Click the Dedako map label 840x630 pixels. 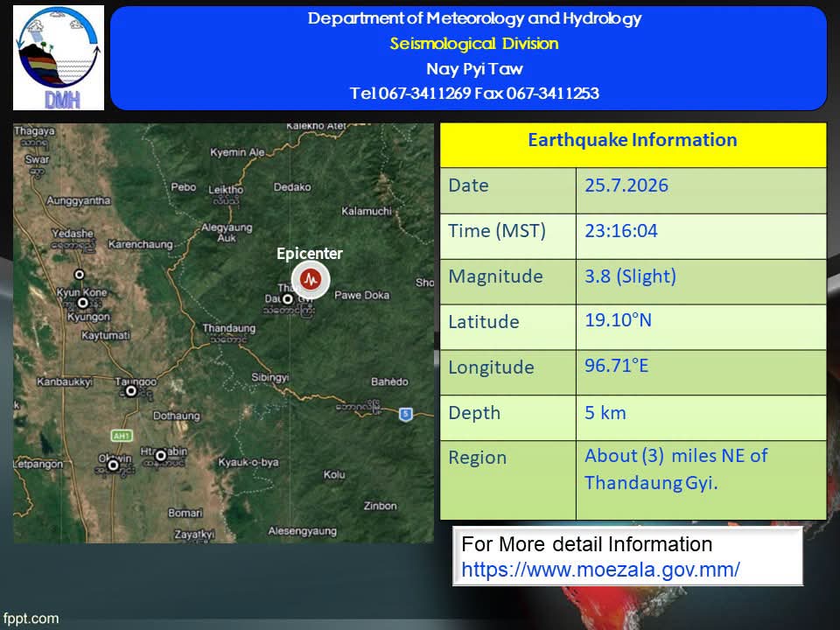tap(292, 187)
